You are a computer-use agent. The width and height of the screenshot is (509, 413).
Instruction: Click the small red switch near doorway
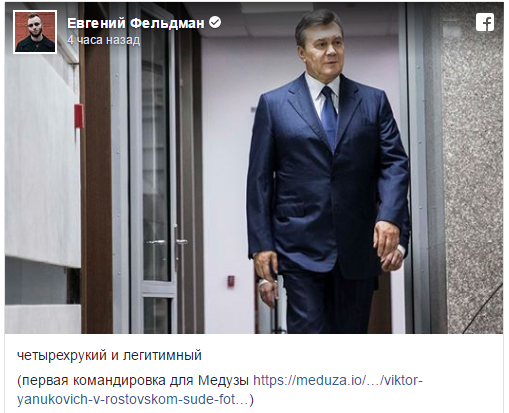point(231,281)
